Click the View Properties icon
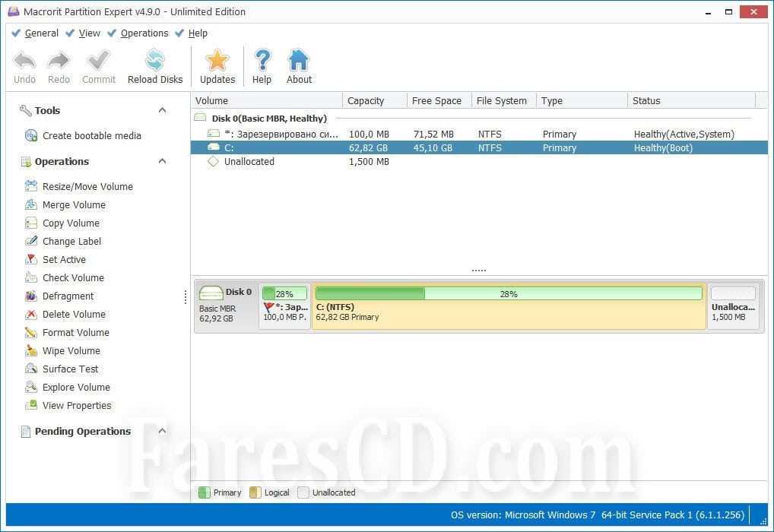This screenshot has width=774, height=532. tap(31, 405)
